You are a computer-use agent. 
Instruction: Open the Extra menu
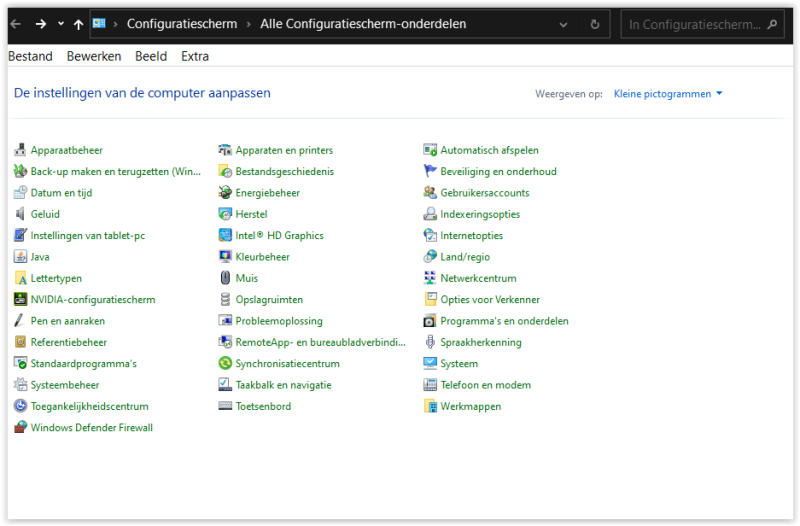pyautogui.click(x=195, y=57)
